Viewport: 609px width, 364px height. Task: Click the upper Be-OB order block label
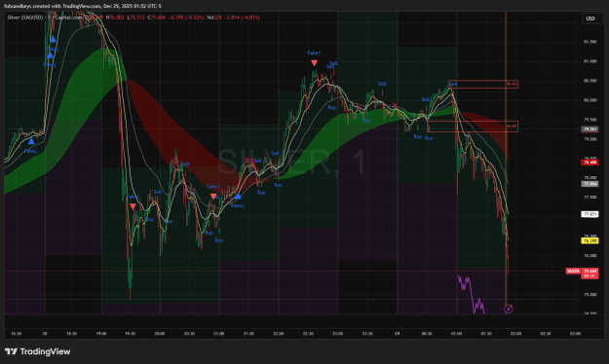coord(512,84)
